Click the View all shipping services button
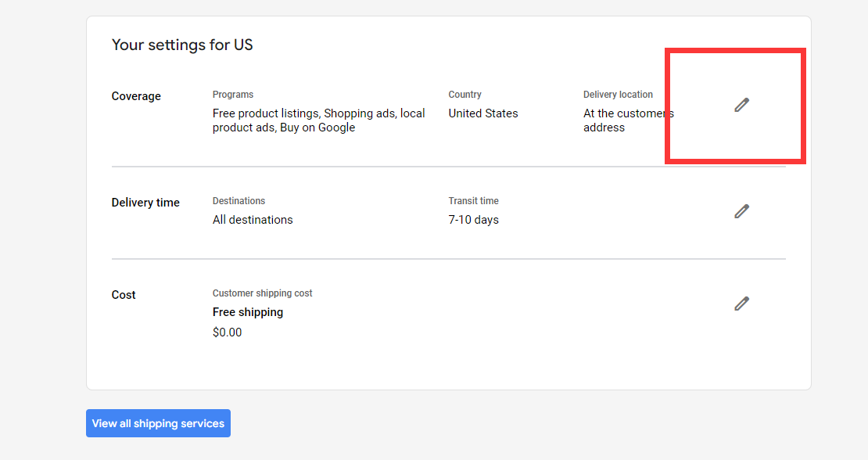The image size is (868, 460). 158,423
